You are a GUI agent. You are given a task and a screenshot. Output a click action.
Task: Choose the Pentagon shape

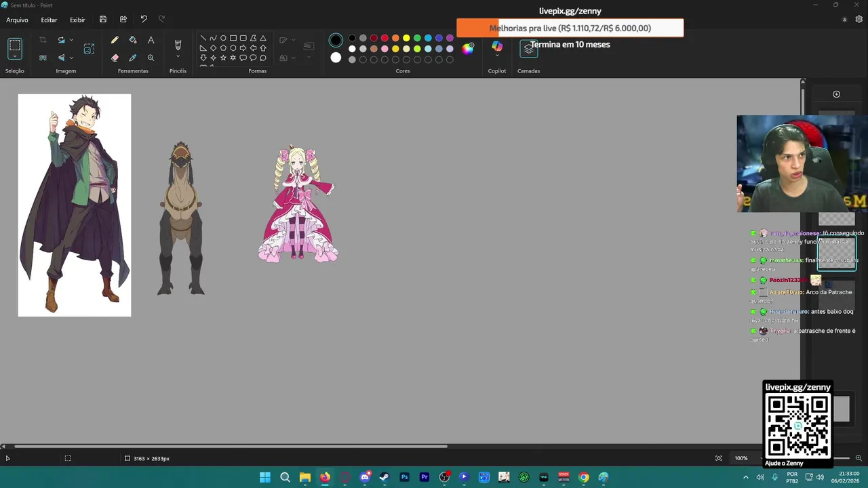point(223,48)
